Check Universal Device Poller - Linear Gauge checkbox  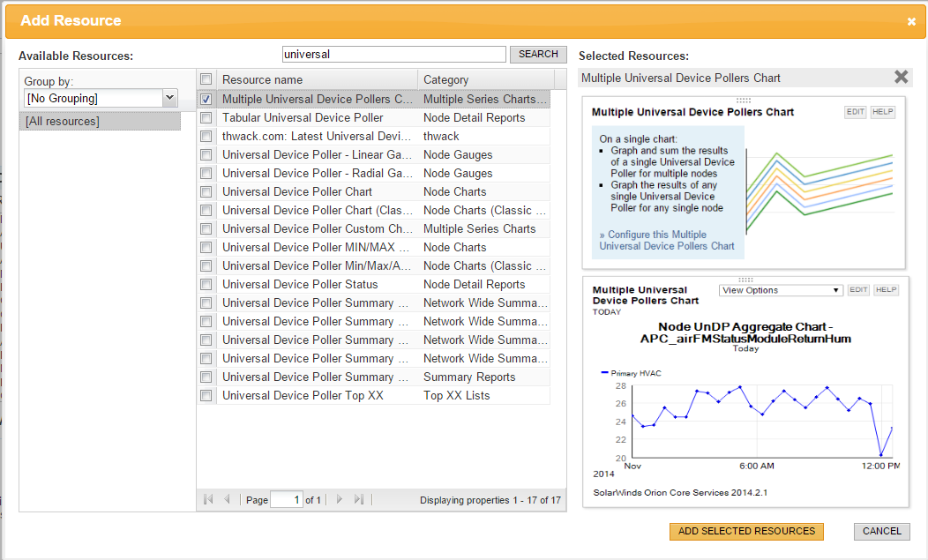point(206,154)
